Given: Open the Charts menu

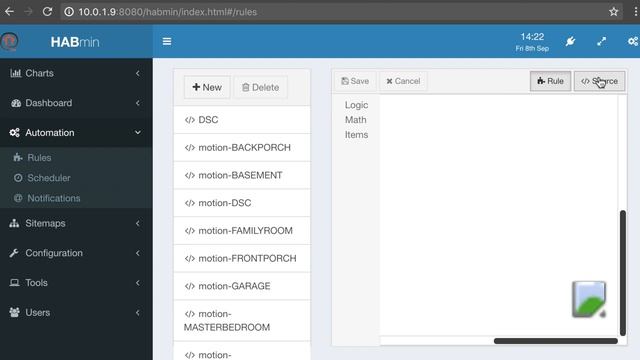Looking at the screenshot, I should [x=76, y=73].
